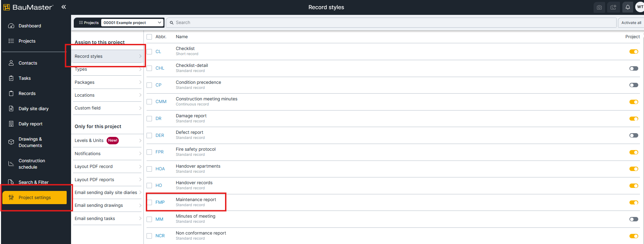Open the NCR abbreviation link
The width and height of the screenshot is (644, 244).
(x=160, y=236)
